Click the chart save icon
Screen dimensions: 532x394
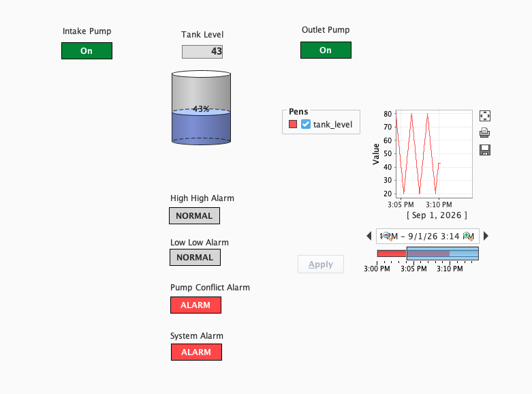[485, 150]
